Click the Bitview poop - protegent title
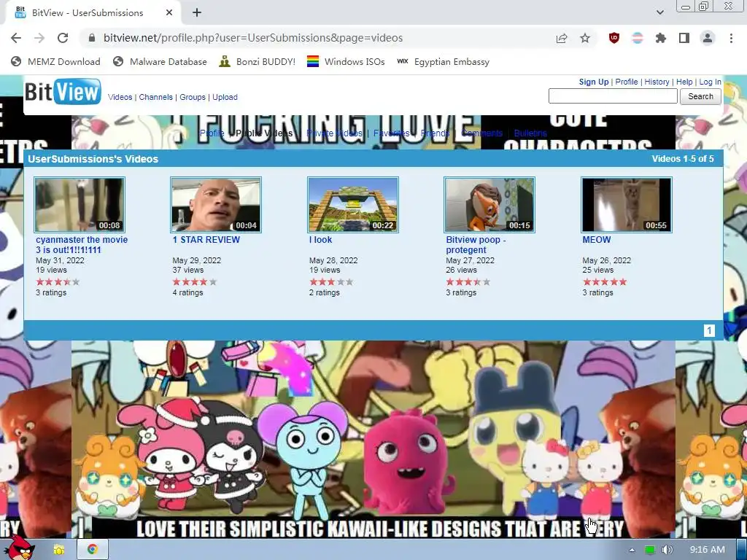 click(x=476, y=245)
